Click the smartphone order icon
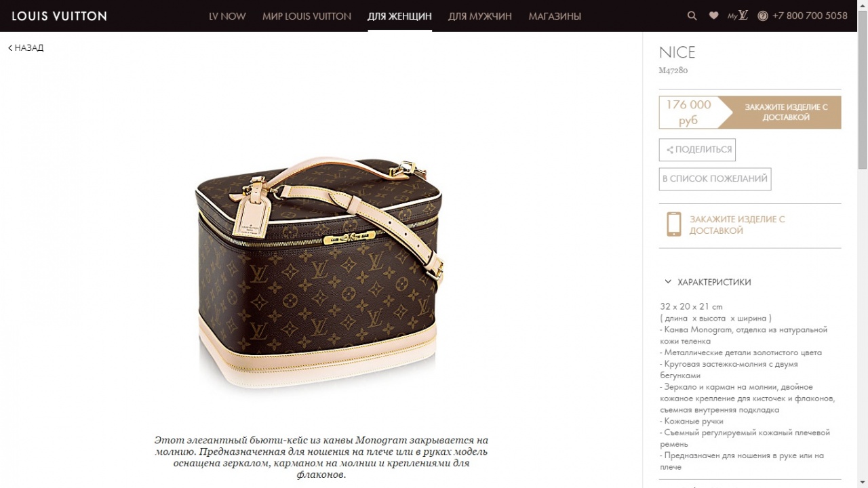The width and height of the screenshot is (868, 488). (673, 224)
